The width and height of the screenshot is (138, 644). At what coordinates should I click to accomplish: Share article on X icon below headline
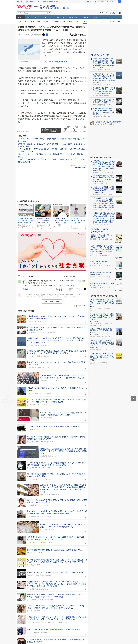pos(43,35)
